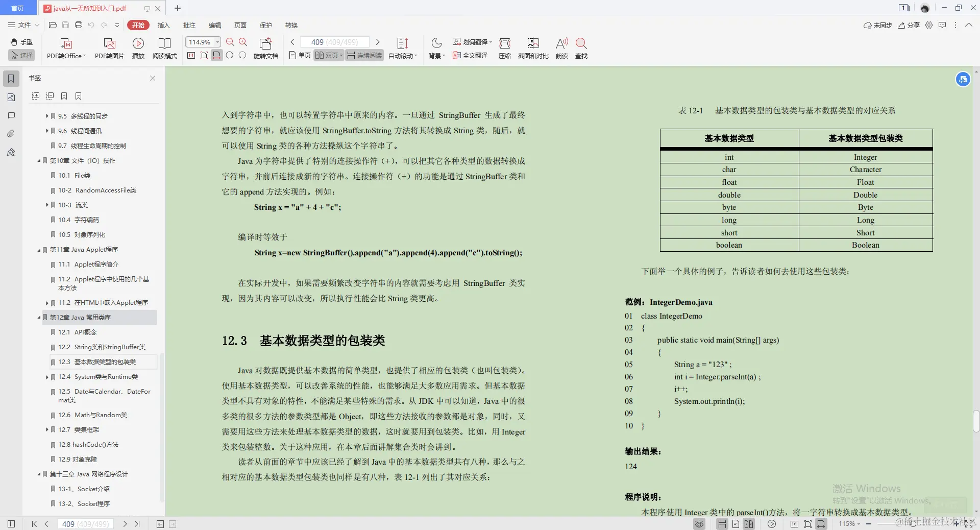Click the 分享 share button

(x=909, y=25)
